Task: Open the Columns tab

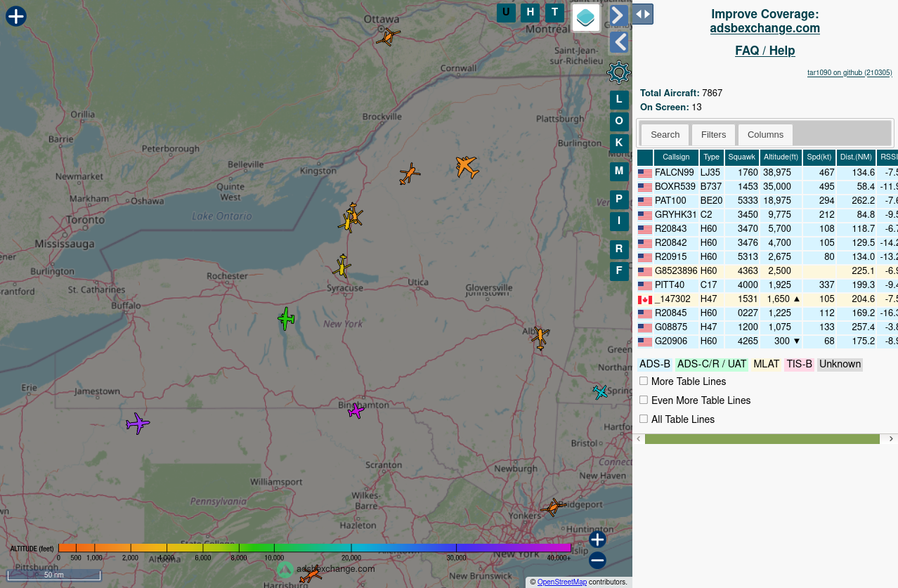Action: 765,135
